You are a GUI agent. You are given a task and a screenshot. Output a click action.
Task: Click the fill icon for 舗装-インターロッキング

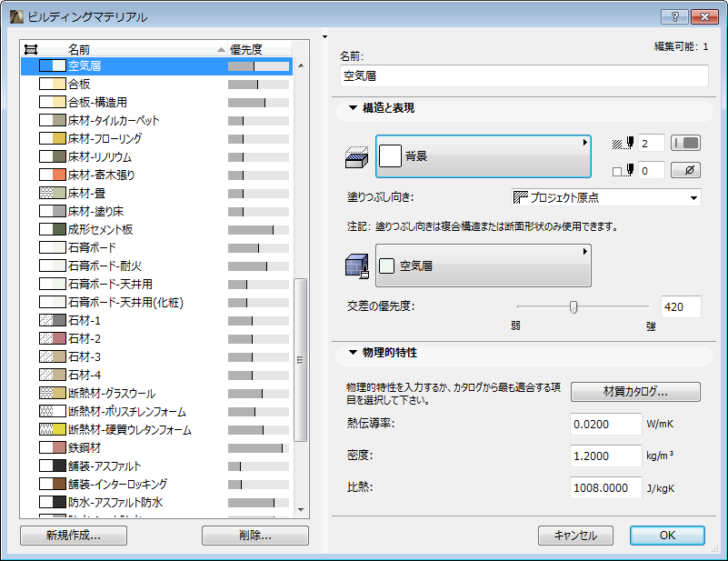pos(53,484)
